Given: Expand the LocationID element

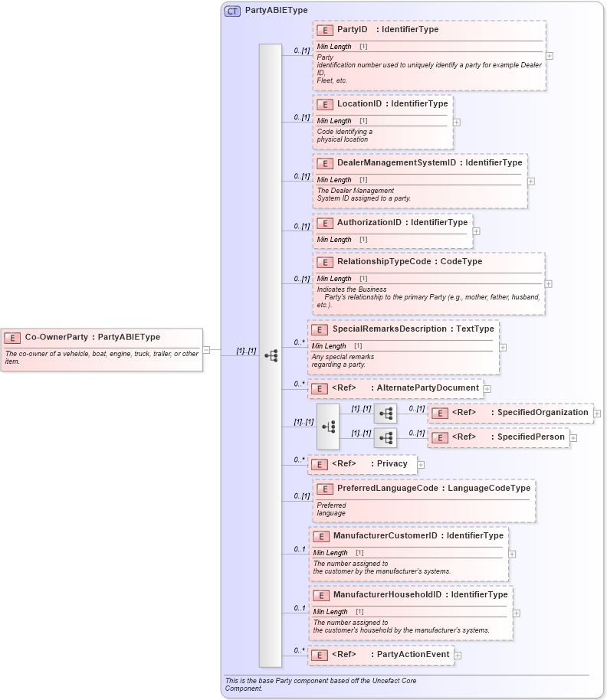Looking at the screenshot, I should [x=457, y=123].
